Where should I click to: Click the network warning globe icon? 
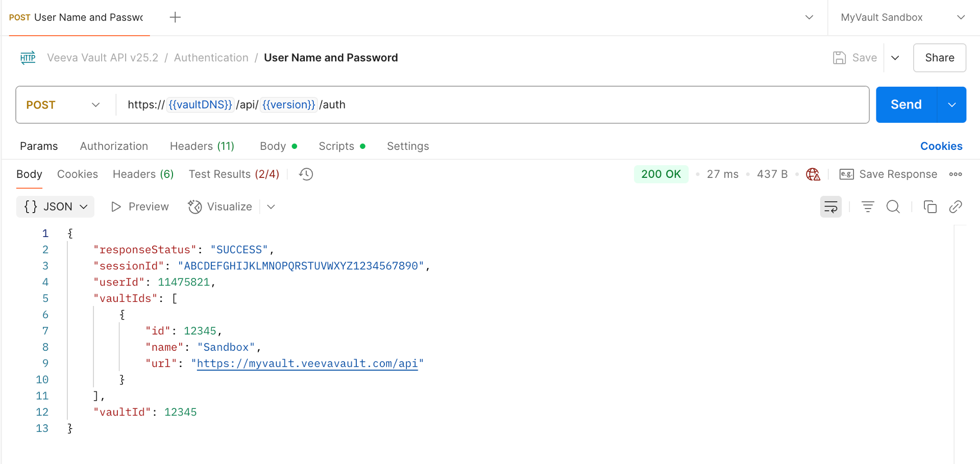(x=813, y=174)
